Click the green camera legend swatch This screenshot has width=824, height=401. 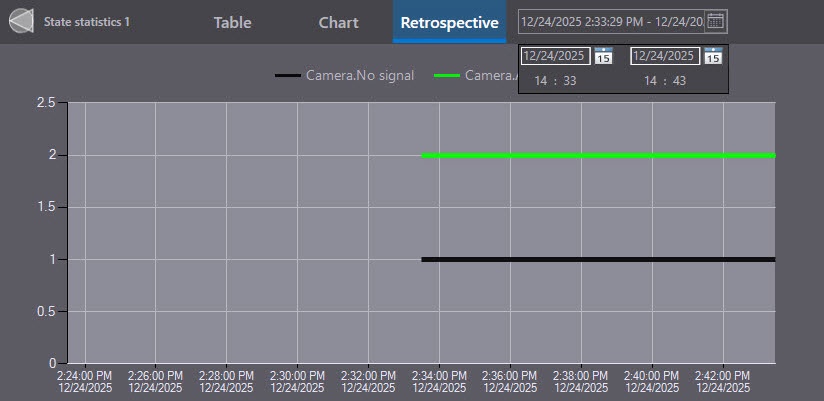pyautogui.click(x=447, y=75)
